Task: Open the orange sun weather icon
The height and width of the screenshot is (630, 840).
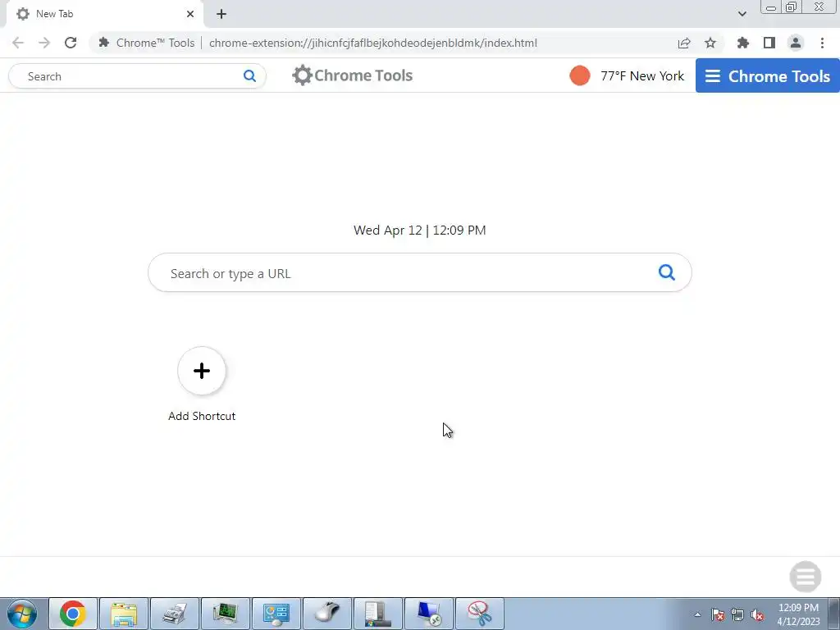Action: [x=580, y=75]
